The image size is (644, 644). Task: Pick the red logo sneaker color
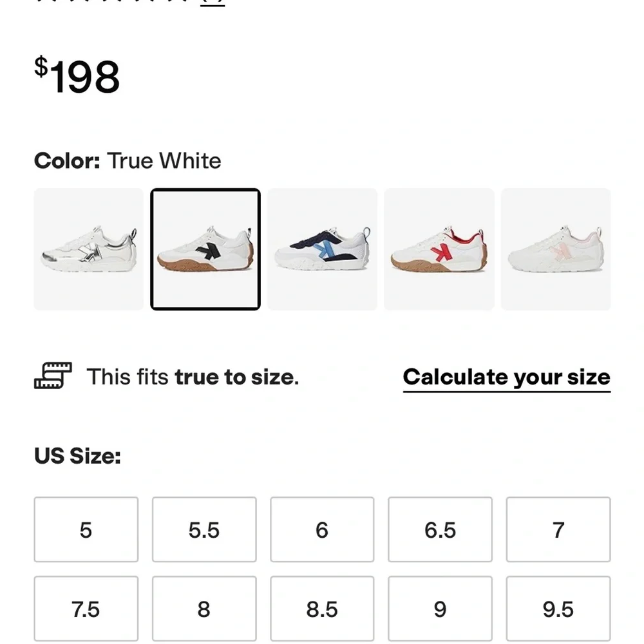click(439, 249)
